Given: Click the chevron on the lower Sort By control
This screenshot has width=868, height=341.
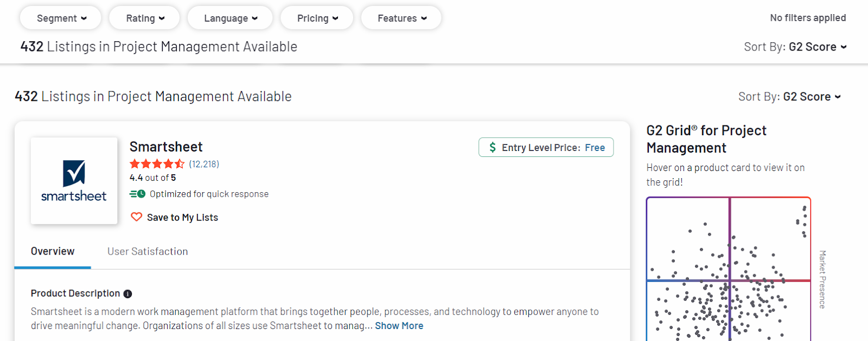Looking at the screenshot, I should tap(839, 97).
